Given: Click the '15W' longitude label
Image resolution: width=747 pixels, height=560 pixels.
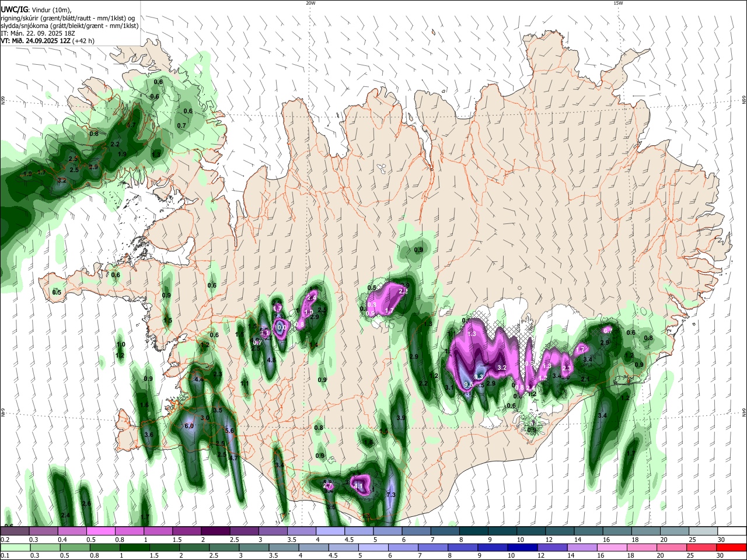Looking at the screenshot, I should click(618, 3).
